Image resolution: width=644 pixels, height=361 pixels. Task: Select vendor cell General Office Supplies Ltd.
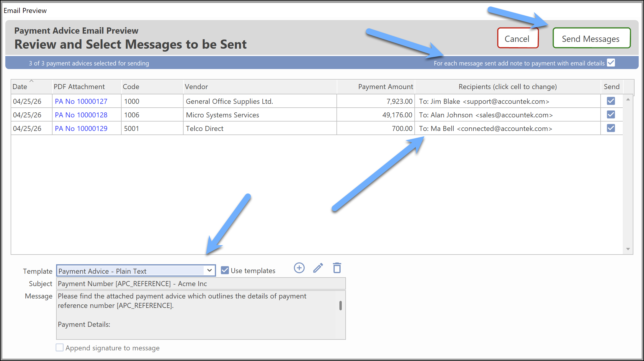pos(260,101)
